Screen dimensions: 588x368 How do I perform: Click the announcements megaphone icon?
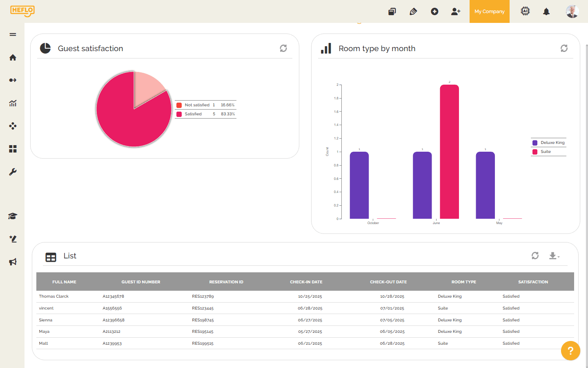pos(12,262)
